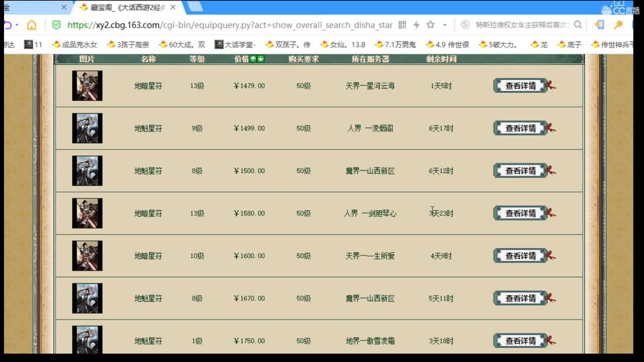Open bookmark 龙

(539, 45)
